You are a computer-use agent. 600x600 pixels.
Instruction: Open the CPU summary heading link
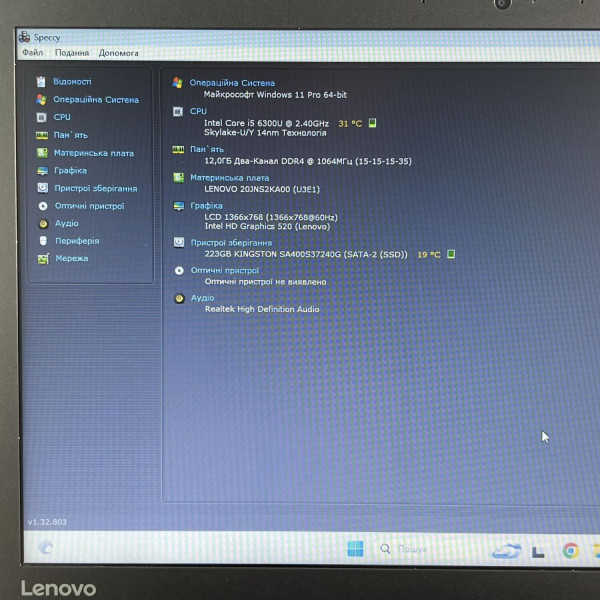coord(198,111)
